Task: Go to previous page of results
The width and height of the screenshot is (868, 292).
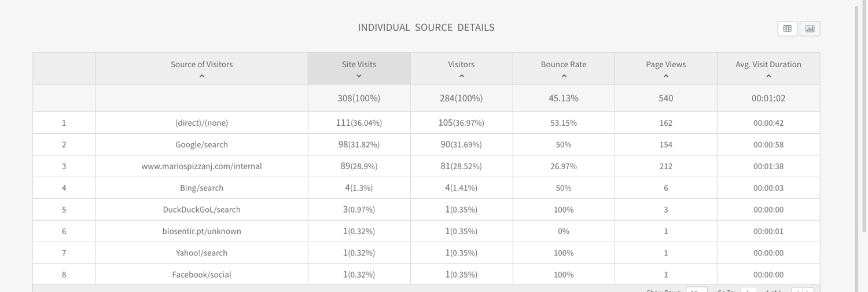Action: pyautogui.click(x=796, y=290)
